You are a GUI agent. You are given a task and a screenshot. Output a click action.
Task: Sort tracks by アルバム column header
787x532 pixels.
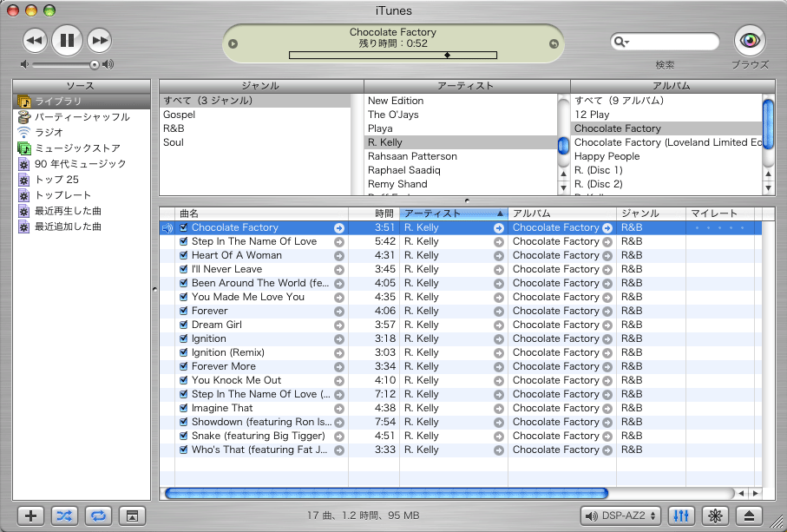coord(562,213)
